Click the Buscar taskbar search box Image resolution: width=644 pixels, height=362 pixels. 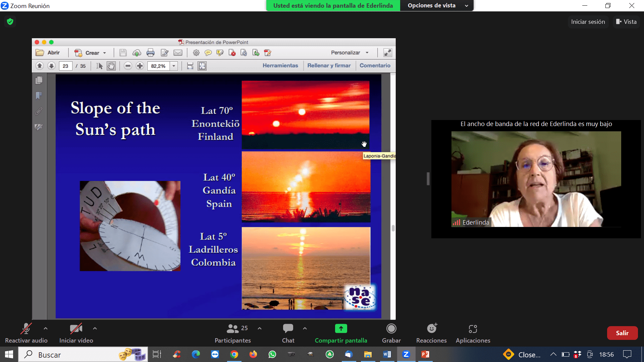pyautogui.click(x=83, y=354)
